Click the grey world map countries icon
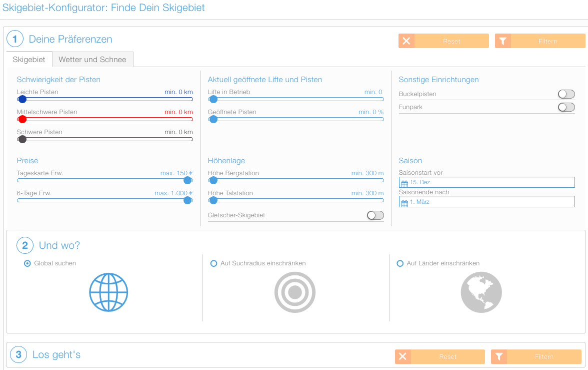This screenshot has height=370, width=588. (x=481, y=292)
